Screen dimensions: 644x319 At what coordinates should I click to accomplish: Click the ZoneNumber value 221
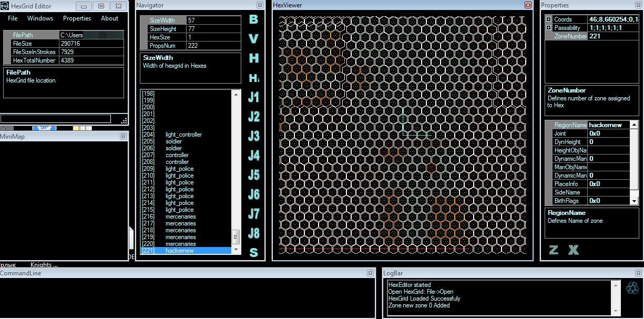click(613, 36)
